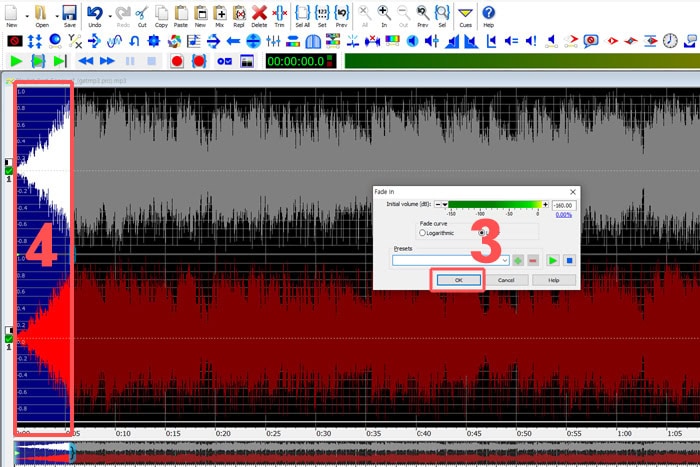Image resolution: width=700 pixels, height=467 pixels.
Task: Open the Undo history dropdown arrow
Action: pyautogui.click(x=110, y=16)
